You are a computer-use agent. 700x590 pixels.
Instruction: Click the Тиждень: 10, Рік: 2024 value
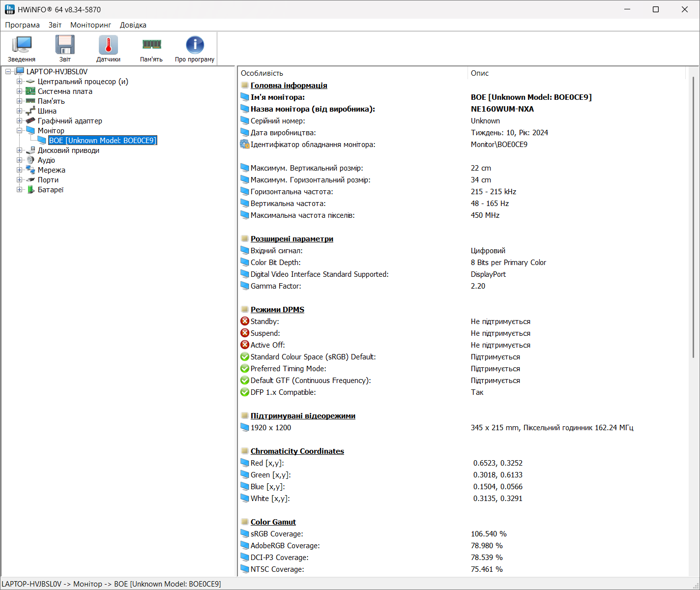pos(509,133)
